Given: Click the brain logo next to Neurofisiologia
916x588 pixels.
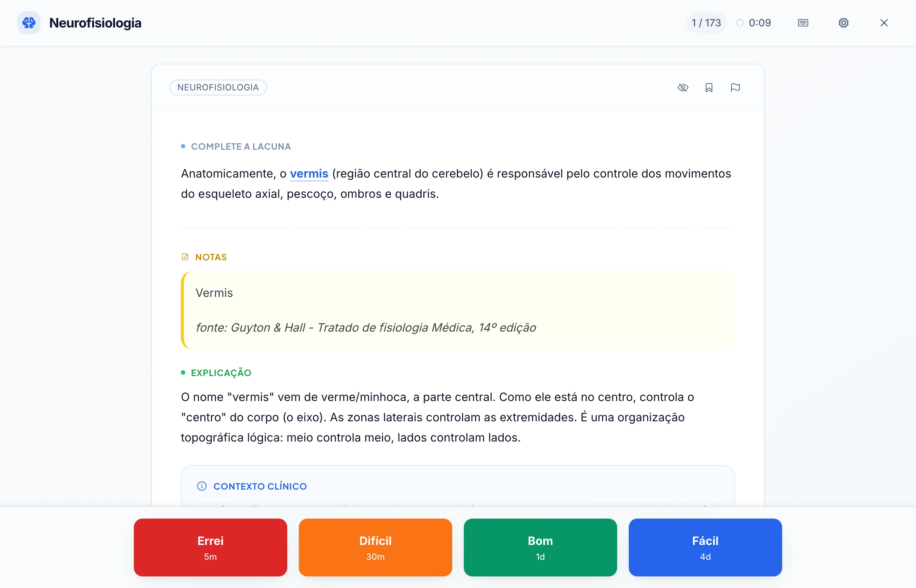Looking at the screenshot, I should tap(29, 23).
